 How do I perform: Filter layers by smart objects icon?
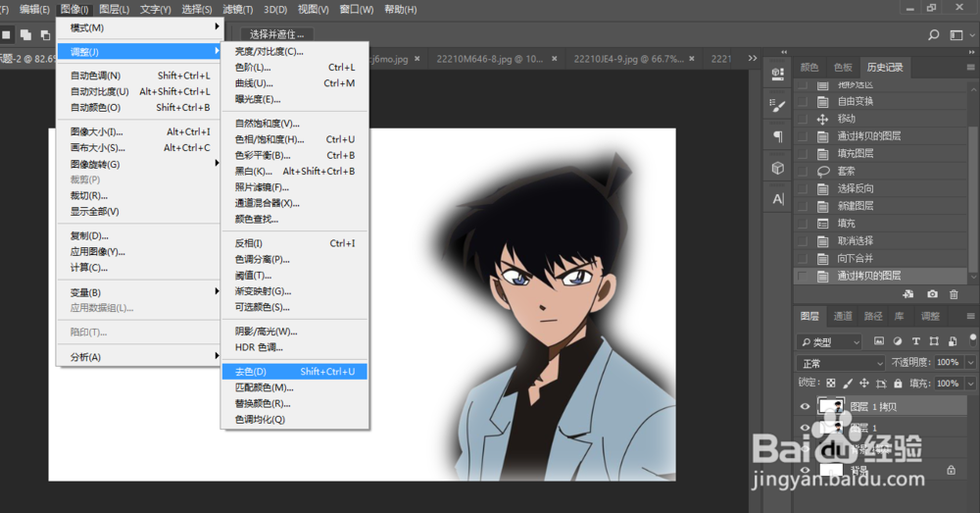click(x=953, y=341)
